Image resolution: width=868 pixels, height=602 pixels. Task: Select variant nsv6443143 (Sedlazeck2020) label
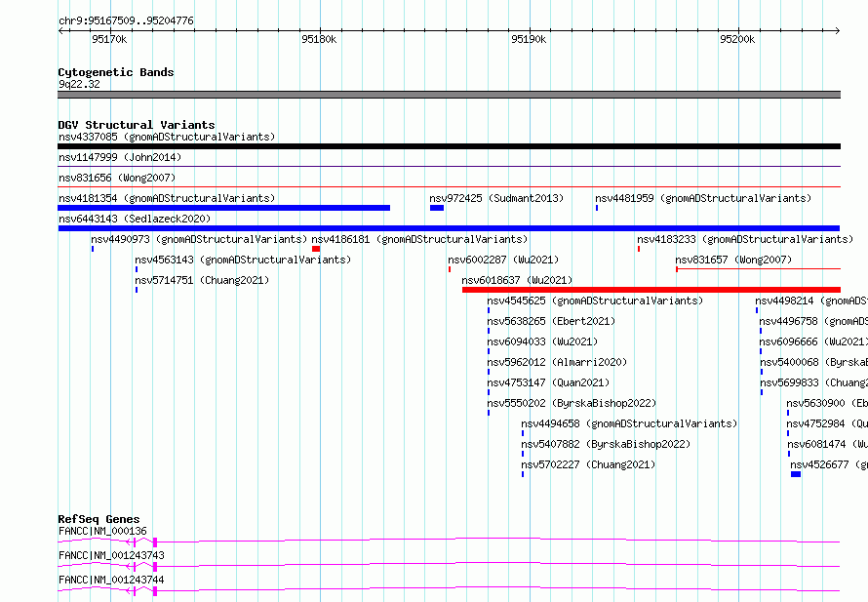(x=135, y=219)
